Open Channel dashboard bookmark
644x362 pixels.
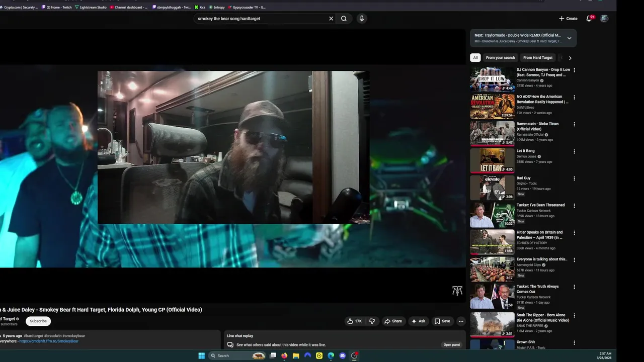click(x=129, y=8)
